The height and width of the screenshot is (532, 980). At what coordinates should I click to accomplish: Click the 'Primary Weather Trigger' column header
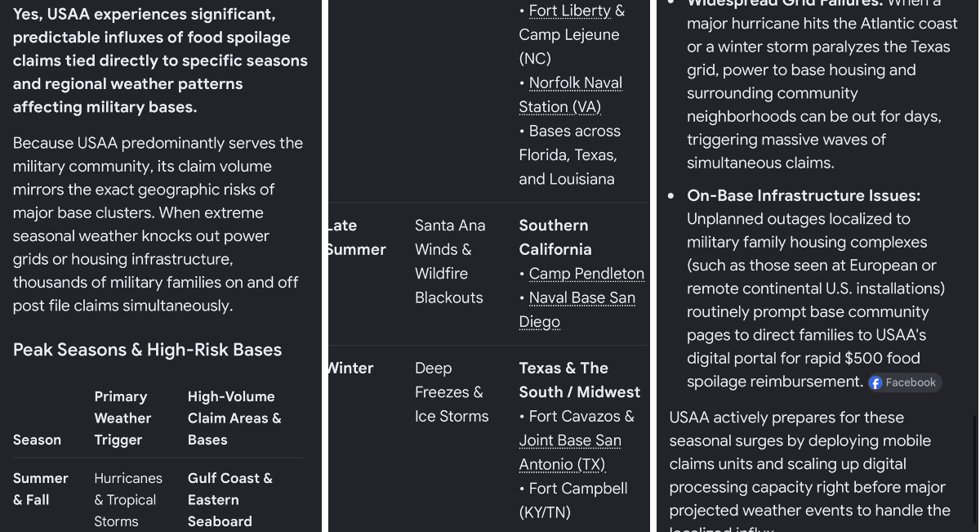(x=122, y=418)
